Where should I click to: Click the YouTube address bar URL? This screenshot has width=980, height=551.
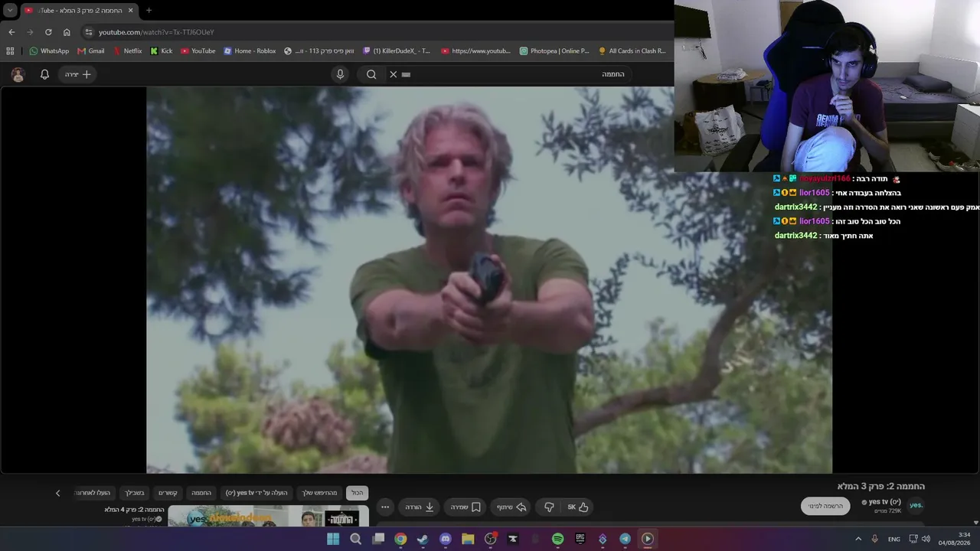coord(156,32)
